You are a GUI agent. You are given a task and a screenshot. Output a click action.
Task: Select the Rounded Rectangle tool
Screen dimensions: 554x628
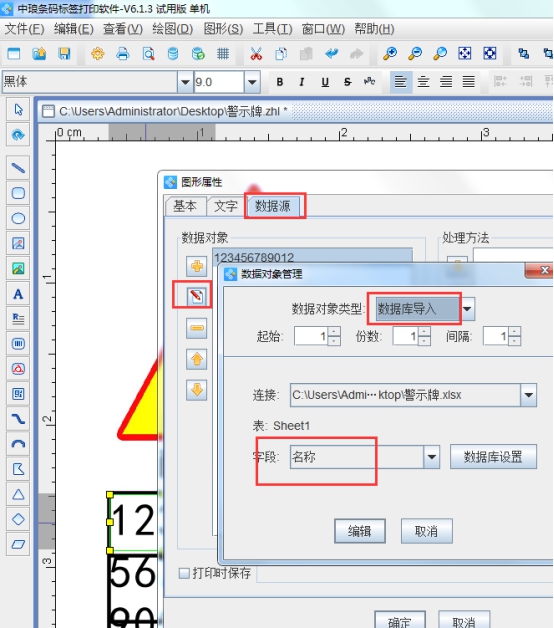[18, 193]
